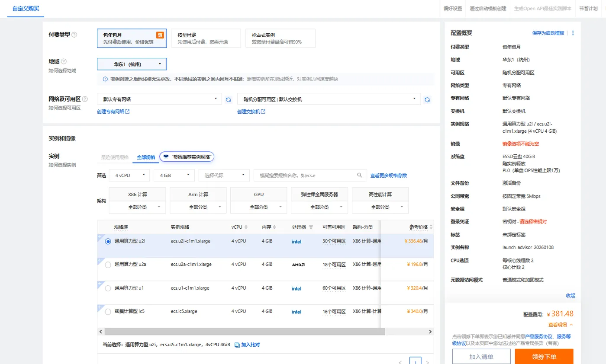Open the 处理器 column filter icon

tap(311, 227)
